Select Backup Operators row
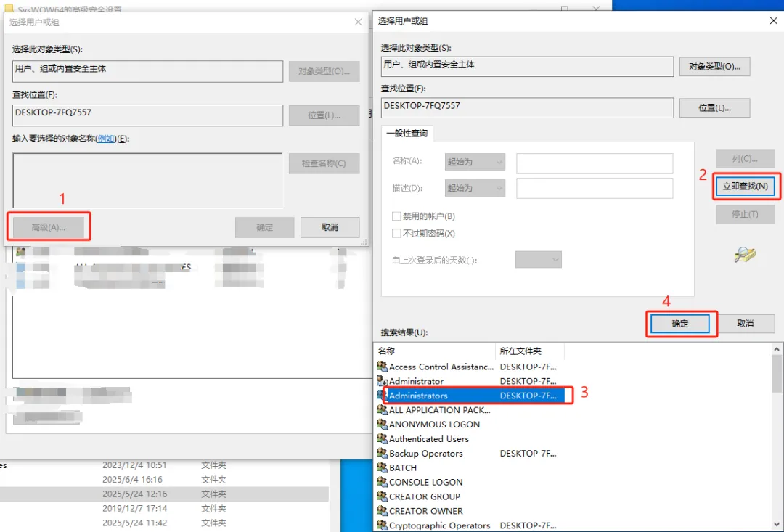This screenshot has height=532, width=784. coord(470,453)
